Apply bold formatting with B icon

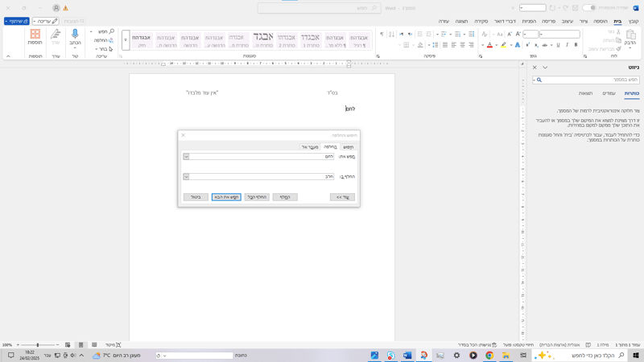tap(576, 45)
